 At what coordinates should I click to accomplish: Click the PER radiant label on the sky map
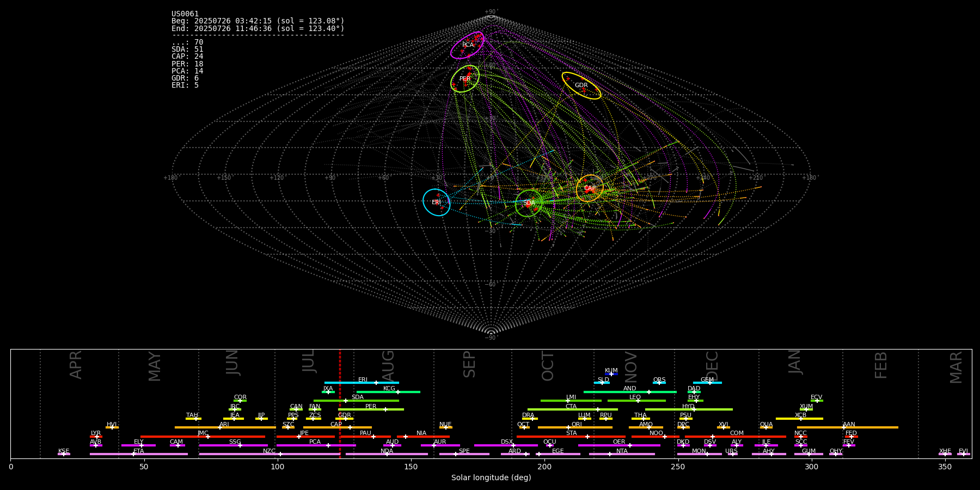click(x=464, y=79)
